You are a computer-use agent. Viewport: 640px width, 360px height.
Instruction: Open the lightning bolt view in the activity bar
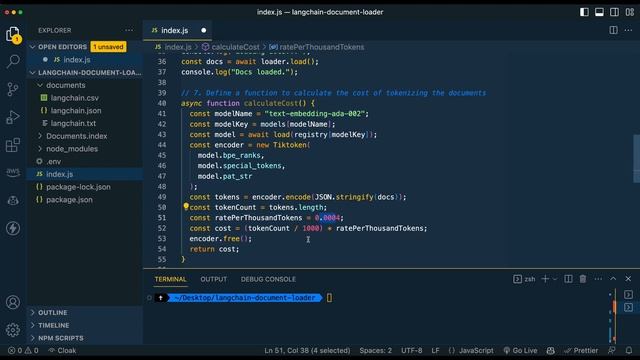[x=13, y=228]
